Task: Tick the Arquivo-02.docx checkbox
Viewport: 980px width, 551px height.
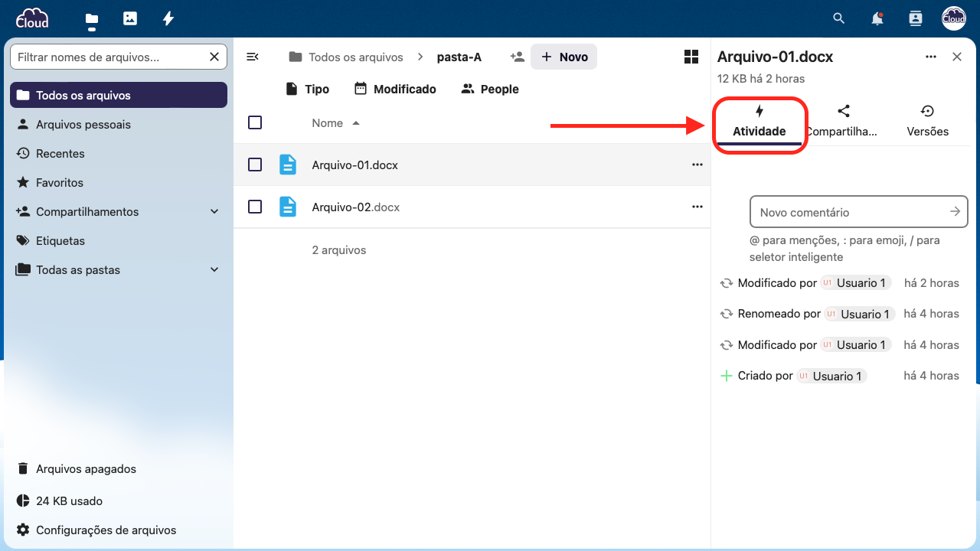Action: point(256,207)
